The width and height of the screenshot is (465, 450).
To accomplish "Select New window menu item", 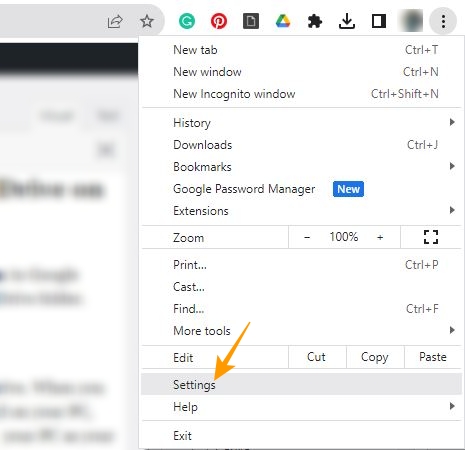I will 301,72.
